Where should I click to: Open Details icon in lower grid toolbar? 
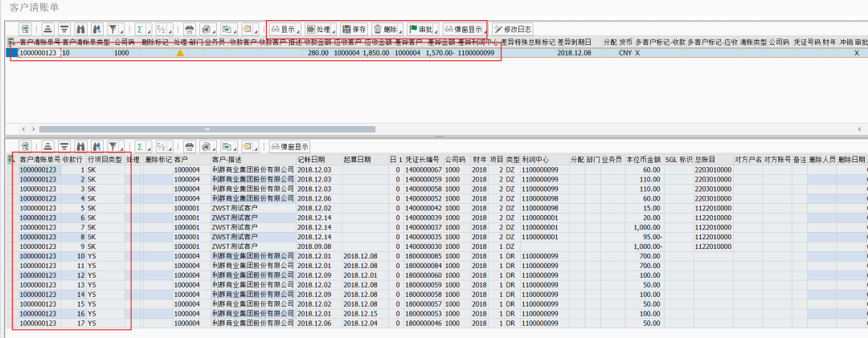(x=26, y=147)
